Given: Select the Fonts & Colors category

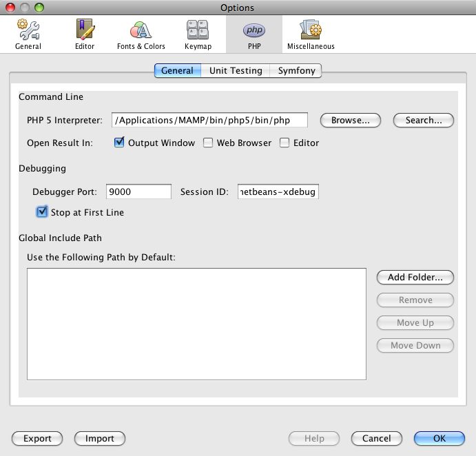Looking at the screenshot, I should [141, 34].
